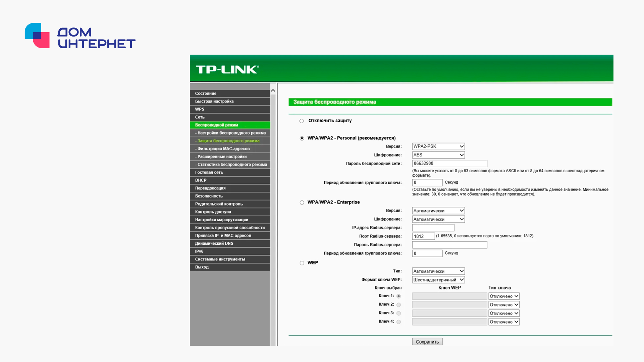This screenshot has width=644, height=362.
Task: Click the TP-LINK logo
Action: (227, 69)
